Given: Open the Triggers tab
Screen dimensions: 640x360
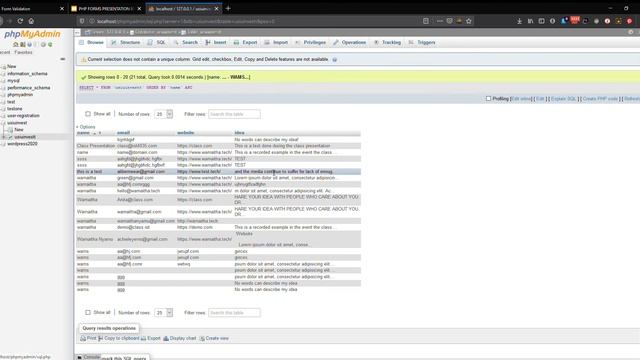Looking at the screenshot, I should (x=422, y=42).
